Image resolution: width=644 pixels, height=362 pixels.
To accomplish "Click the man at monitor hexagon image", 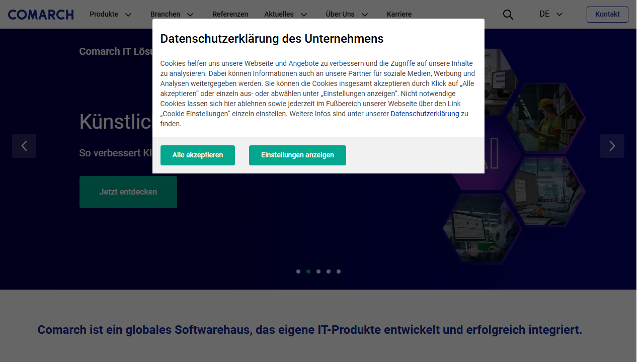I will [546, 191].
